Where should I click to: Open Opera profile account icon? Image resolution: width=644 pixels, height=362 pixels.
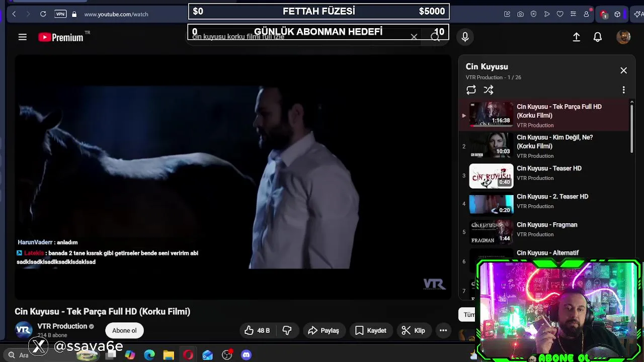point(586,14)
